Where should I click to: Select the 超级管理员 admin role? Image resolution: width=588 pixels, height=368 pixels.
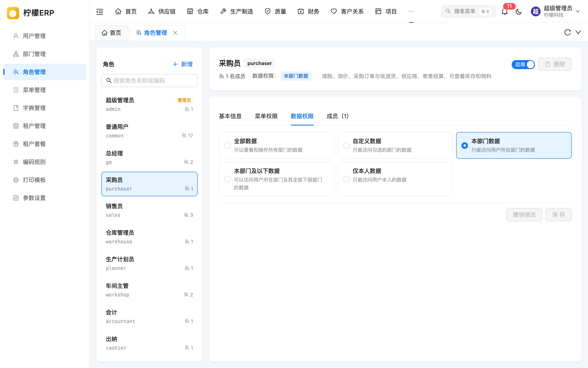coord(149,104)
